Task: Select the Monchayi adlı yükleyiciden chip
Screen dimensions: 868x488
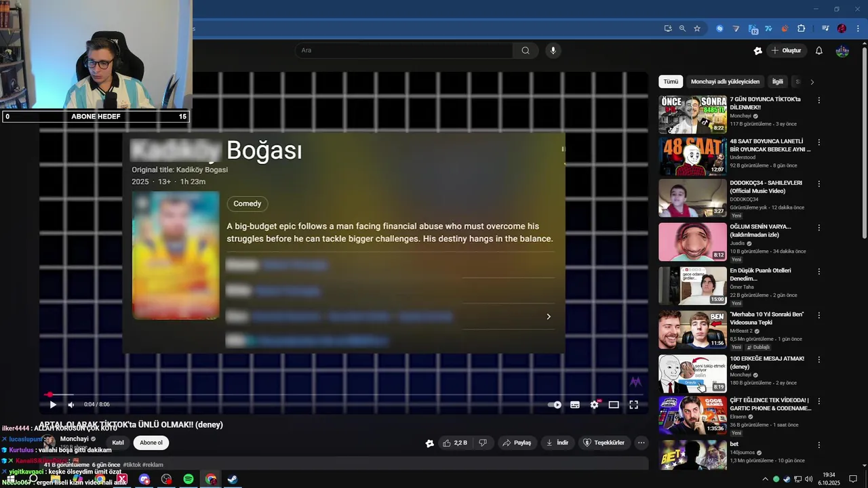Action: coord(725,81)
